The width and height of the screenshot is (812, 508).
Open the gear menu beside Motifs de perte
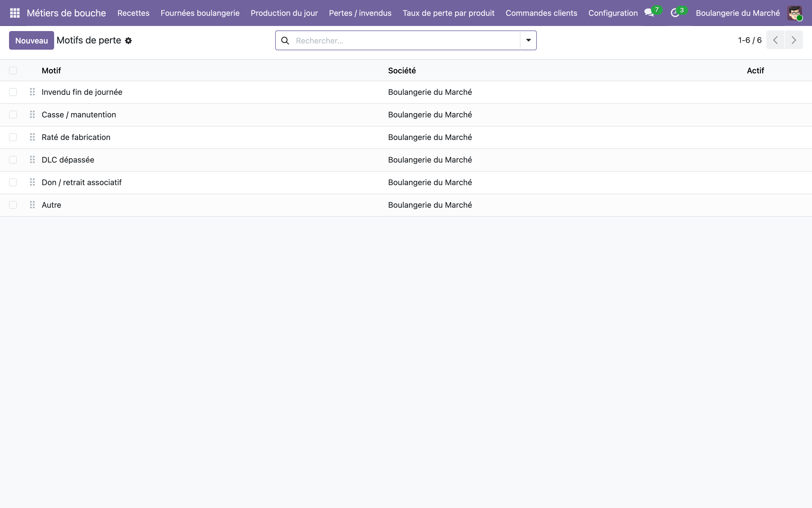[128, 41]
